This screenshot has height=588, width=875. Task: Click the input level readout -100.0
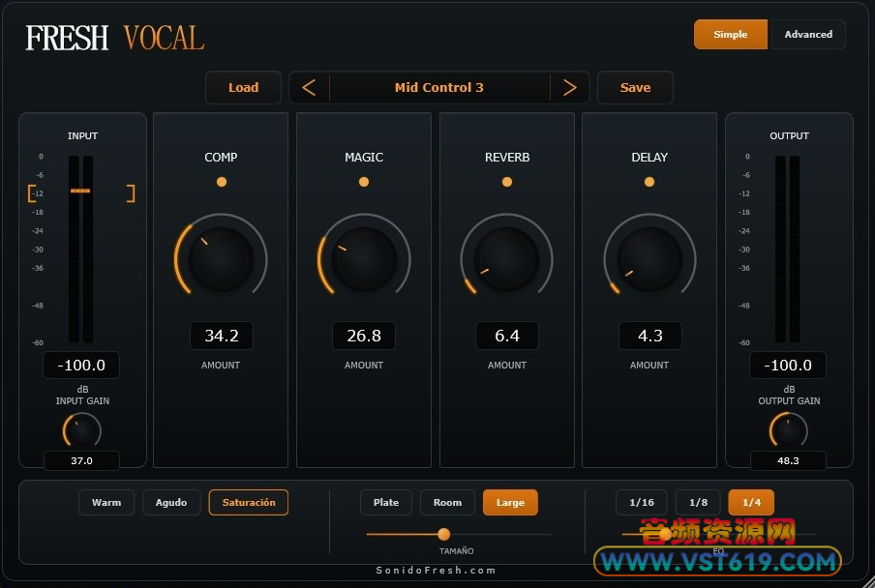pyautogui.click(x=81, y=365)
